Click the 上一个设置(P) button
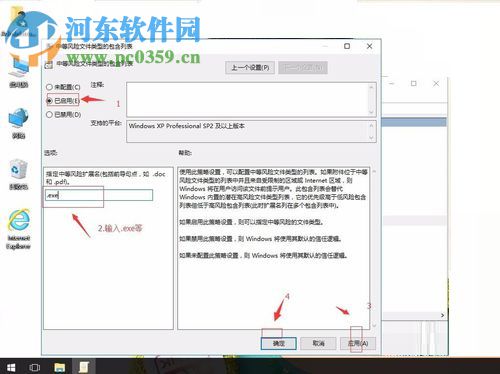This screenshot has height=374, width=500. (x=250, y=68)
